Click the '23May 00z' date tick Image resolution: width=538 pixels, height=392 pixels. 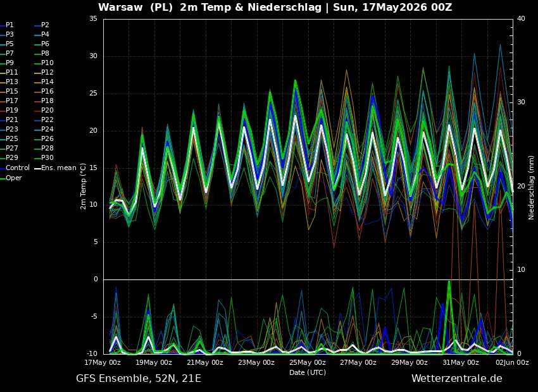pyautogui.click(x=256, y=362)
